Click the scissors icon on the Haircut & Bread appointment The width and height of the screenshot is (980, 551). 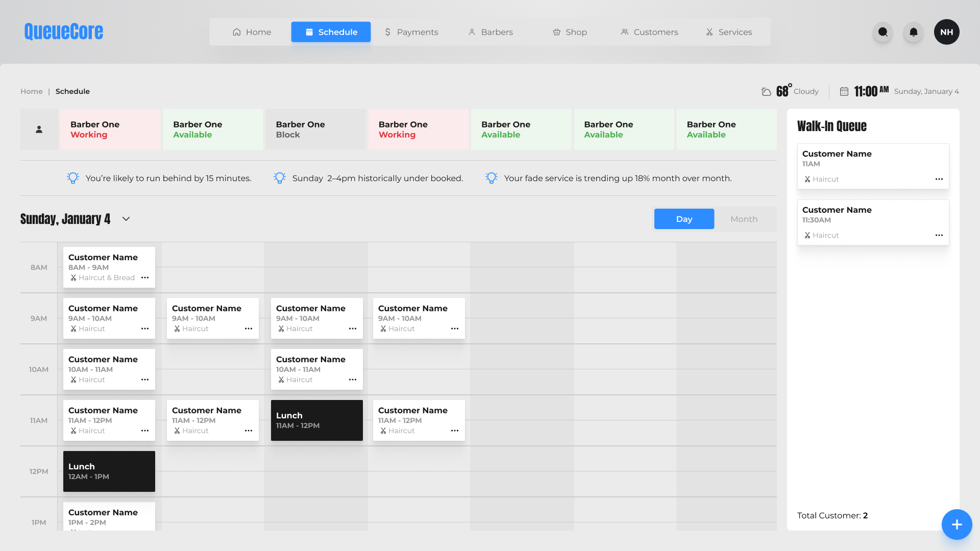[73, 278]
